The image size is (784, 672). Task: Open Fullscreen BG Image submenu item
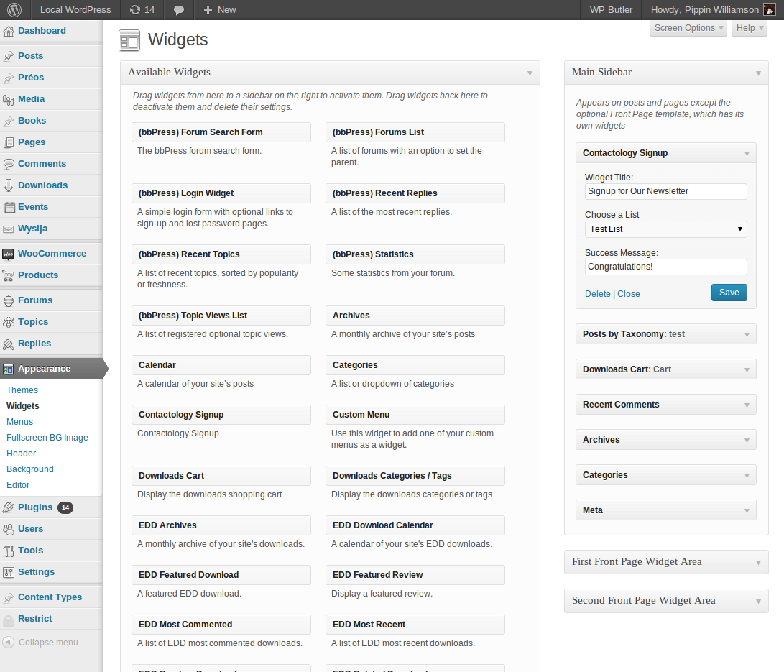pyautogui.click(x=47, y=438)
